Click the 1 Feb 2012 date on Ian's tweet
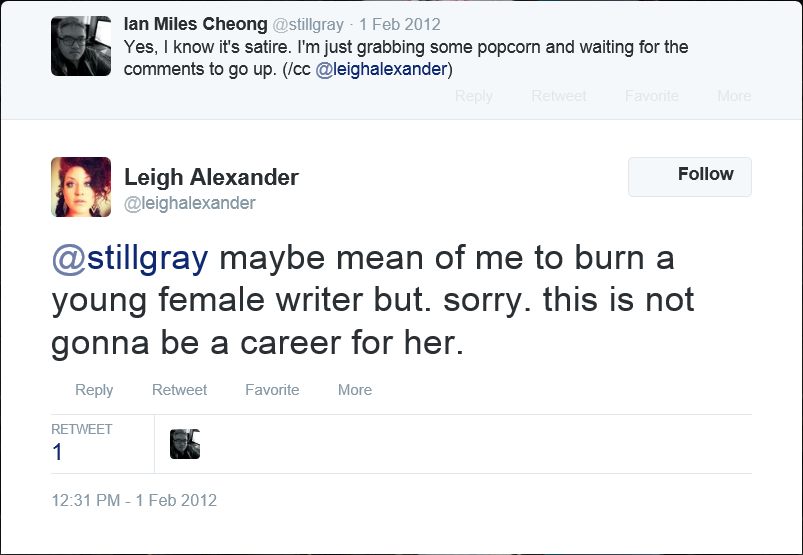Screen dimensions: 803x555 pos(399,24)
